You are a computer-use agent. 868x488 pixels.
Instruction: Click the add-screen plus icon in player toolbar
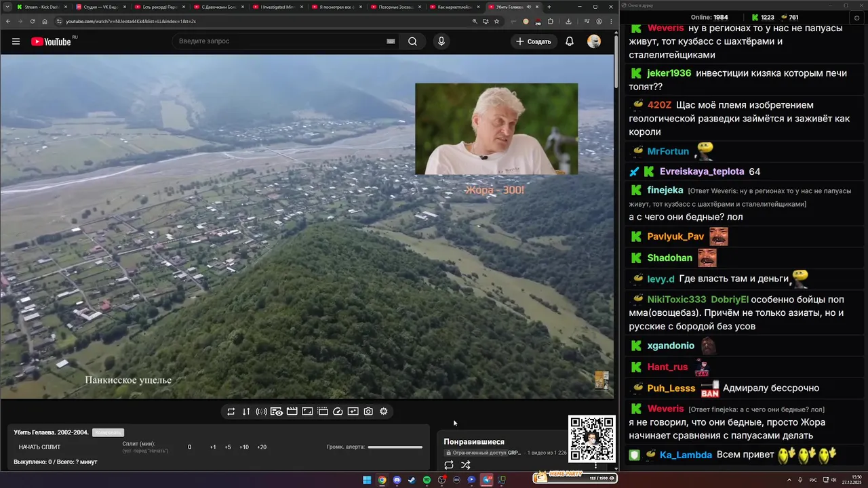pyautogui.click(x=353, y=411)
